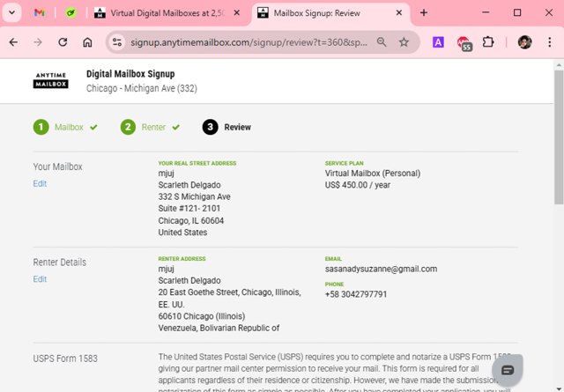Close the Virtual Digital Mailboxes tab

click(237, 13)
